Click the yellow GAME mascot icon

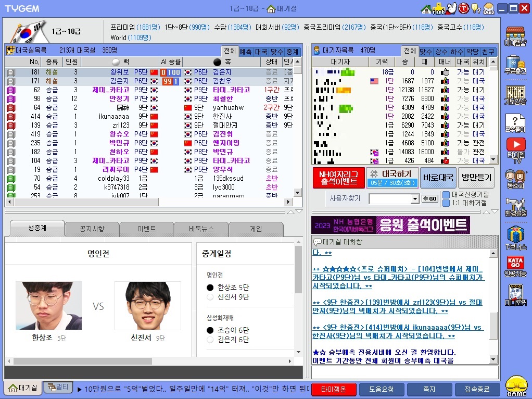pos(516,386)
